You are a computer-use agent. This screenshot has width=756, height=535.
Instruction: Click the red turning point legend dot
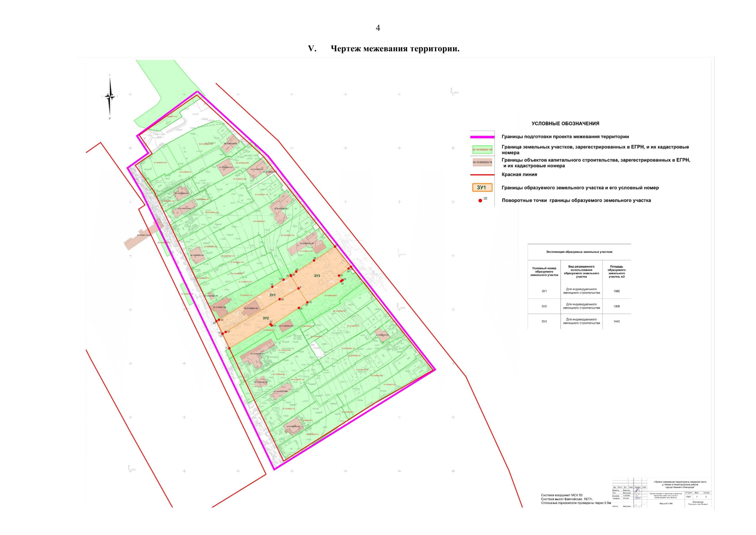480,201
